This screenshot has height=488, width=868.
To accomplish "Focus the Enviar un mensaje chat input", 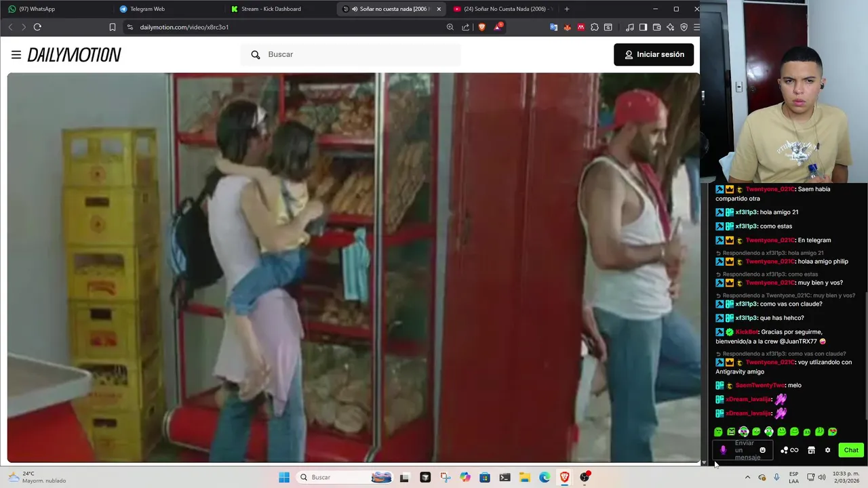I will 744,450.
